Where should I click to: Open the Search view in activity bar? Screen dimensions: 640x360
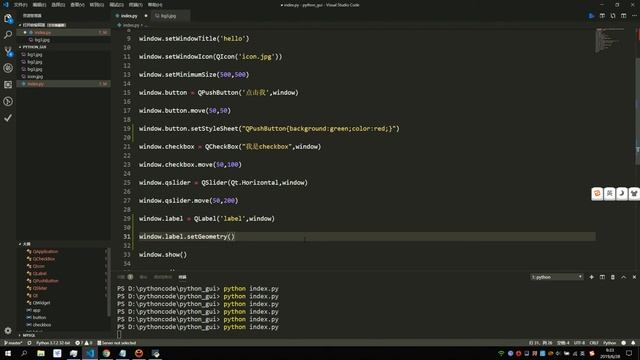(8, 35)
